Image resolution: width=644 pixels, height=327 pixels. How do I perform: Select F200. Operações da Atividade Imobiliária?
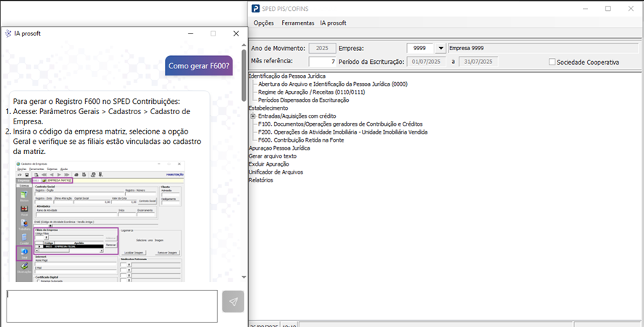click(x=343, y=132)
